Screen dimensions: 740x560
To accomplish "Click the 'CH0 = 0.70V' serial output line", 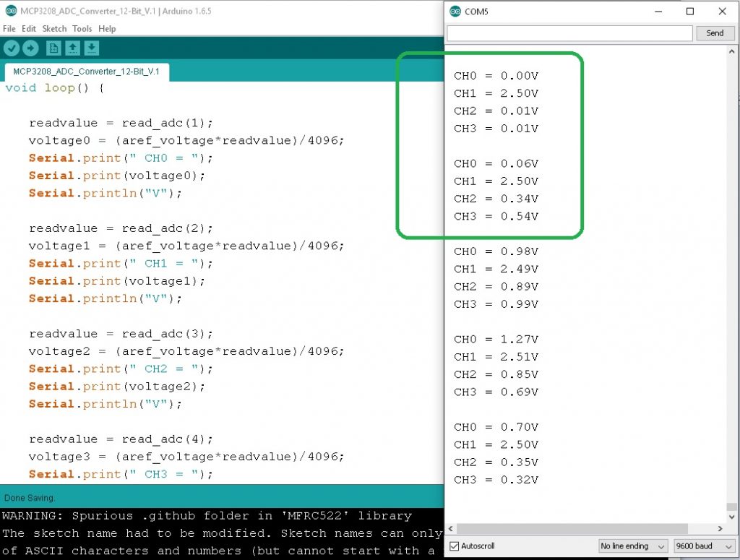I will point(496,428).
